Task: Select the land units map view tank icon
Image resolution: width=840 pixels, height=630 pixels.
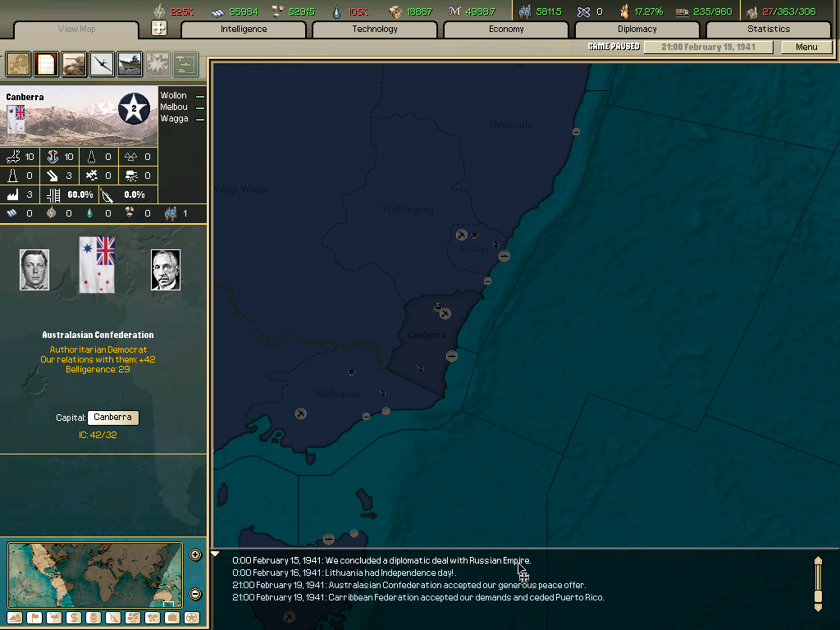Action: tap(72, 64)
